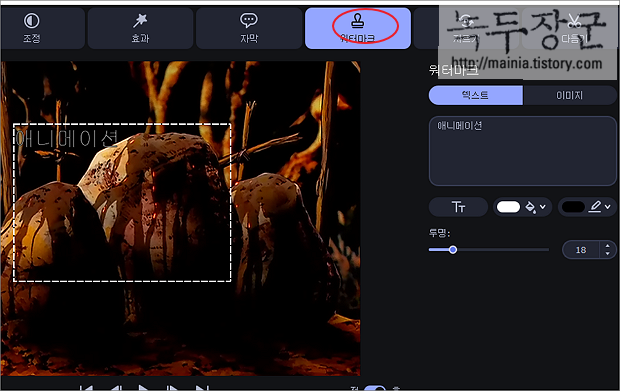620x391 pixels.
Task: Click the watermark text box containing 애니메이션
Action: (x=523, y=151)
